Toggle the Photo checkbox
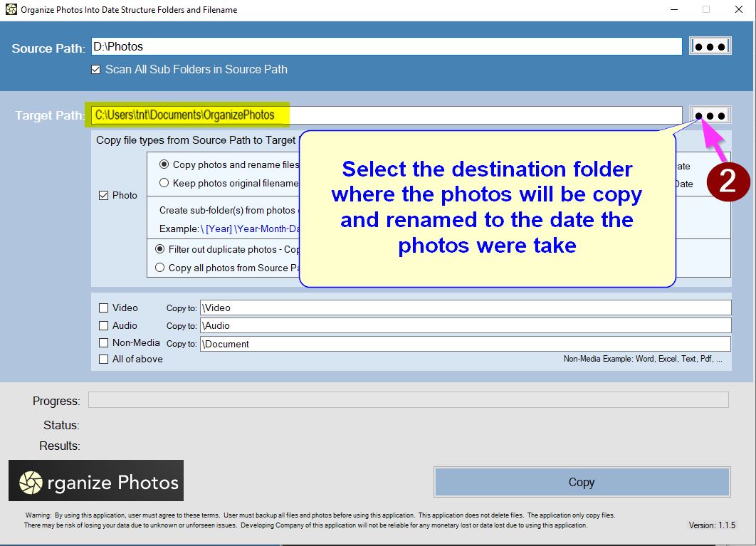 (104, 196)
